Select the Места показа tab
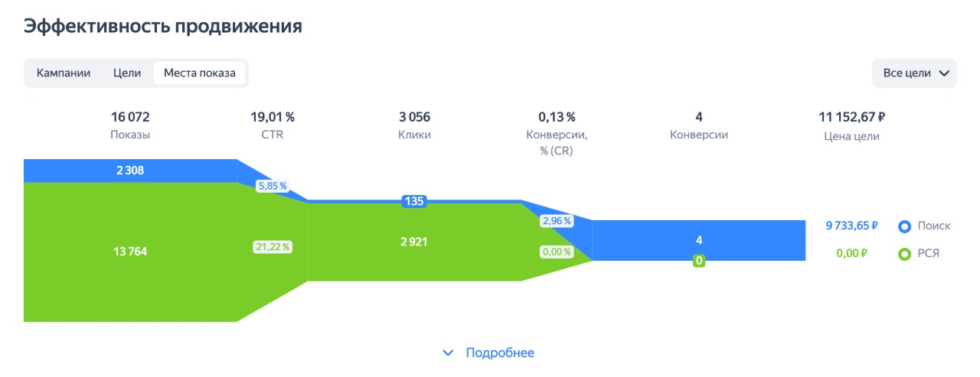 click(200, 73)
